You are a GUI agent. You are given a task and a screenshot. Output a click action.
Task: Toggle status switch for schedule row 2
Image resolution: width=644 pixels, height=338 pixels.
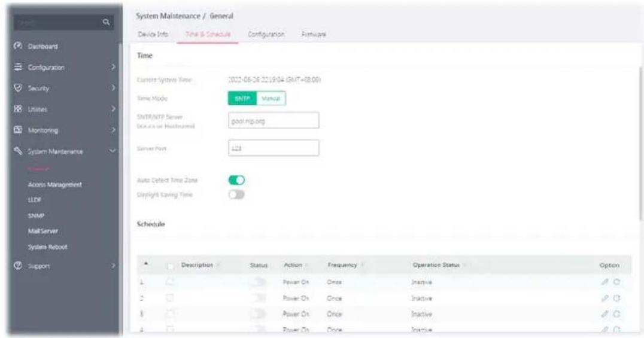pyautogui.click(x=259, y=298)
